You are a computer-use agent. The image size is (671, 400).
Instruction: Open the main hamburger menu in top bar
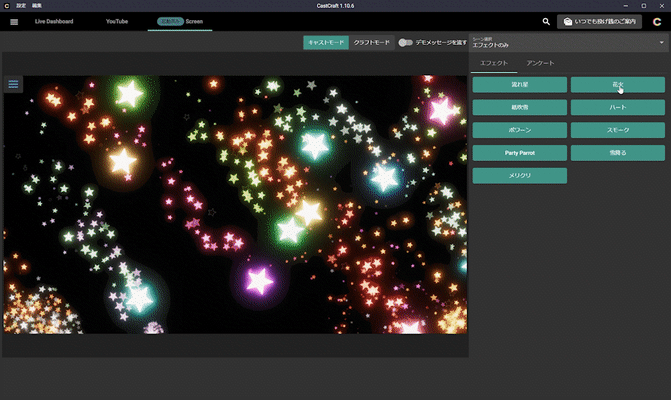[x=14, y=22]
